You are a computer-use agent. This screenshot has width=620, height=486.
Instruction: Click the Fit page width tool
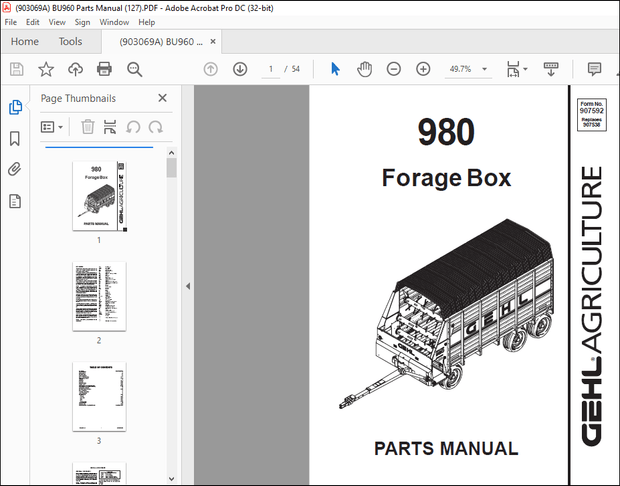513,69
